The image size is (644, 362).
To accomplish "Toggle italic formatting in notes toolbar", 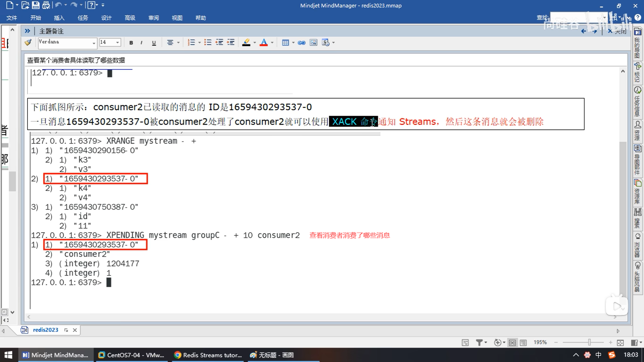I will [x=142, y=43].
